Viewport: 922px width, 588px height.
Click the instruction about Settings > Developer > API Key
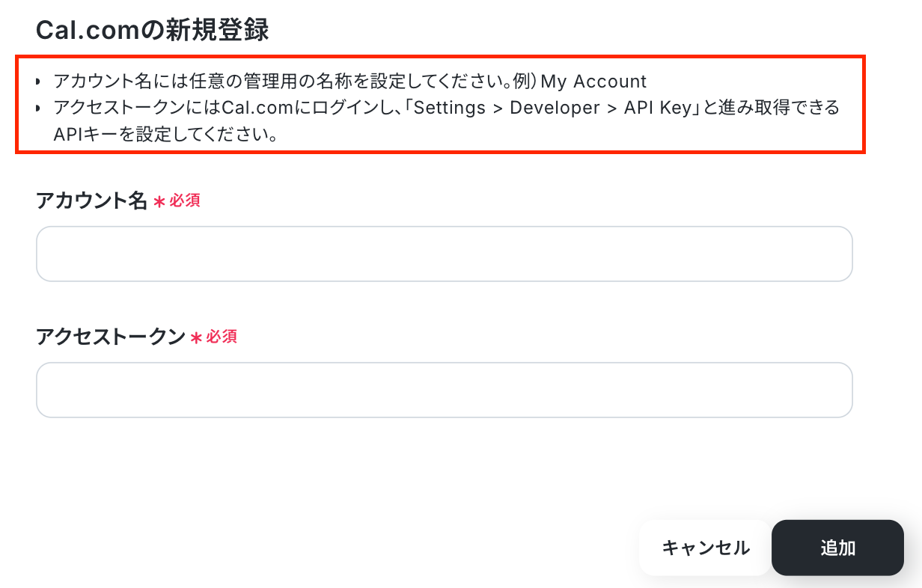click(x=447, y=122)
